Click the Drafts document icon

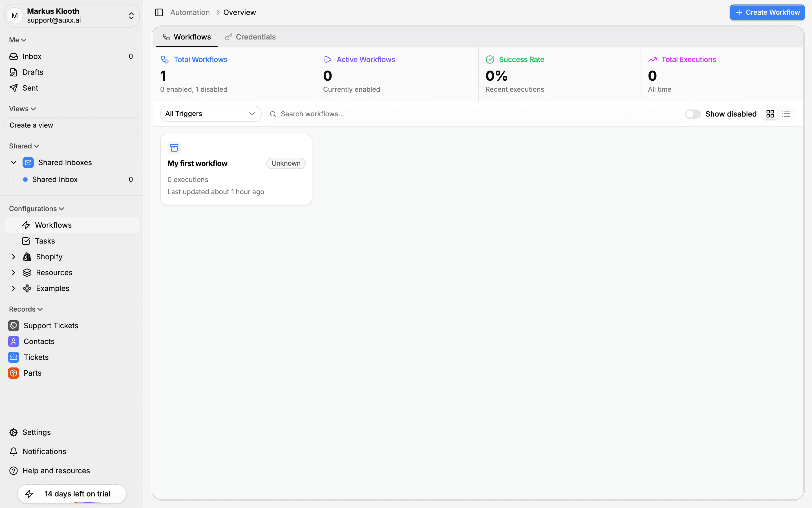14,72
